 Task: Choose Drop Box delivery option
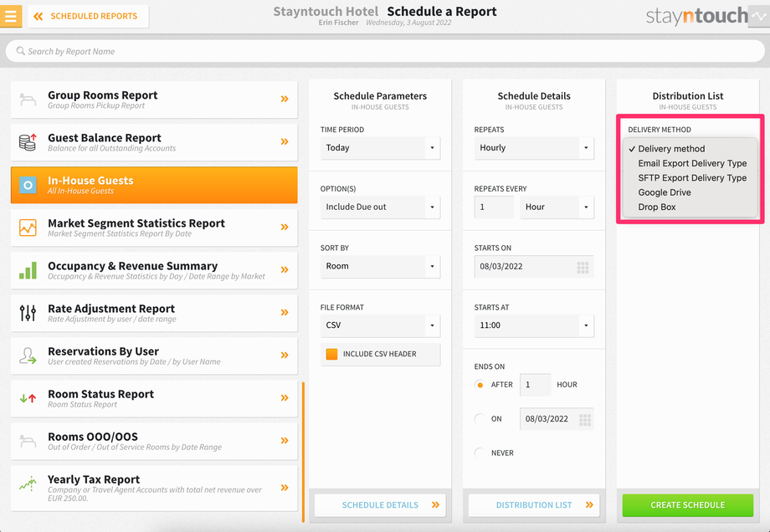[690, 207]
